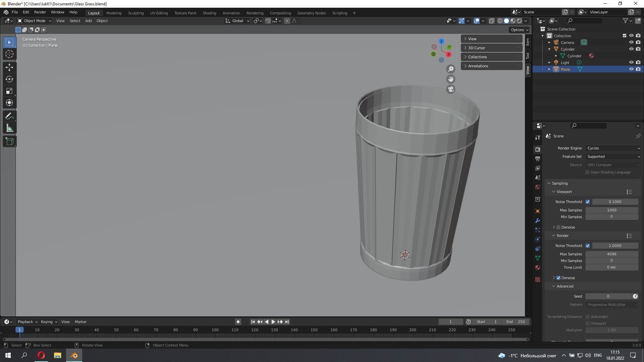Open the File menu
This screenshot has width=644, height=362.
point(15,12)
